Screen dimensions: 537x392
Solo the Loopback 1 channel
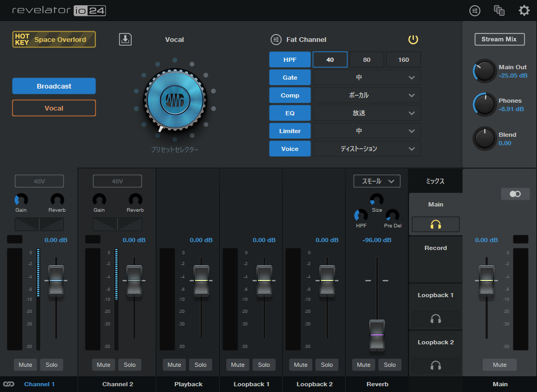pos(264,365)
